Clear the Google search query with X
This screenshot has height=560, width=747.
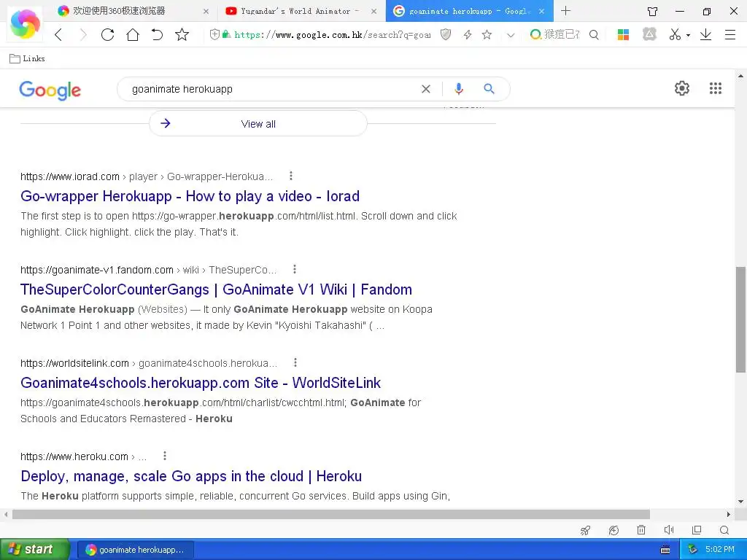pos(426,89)
